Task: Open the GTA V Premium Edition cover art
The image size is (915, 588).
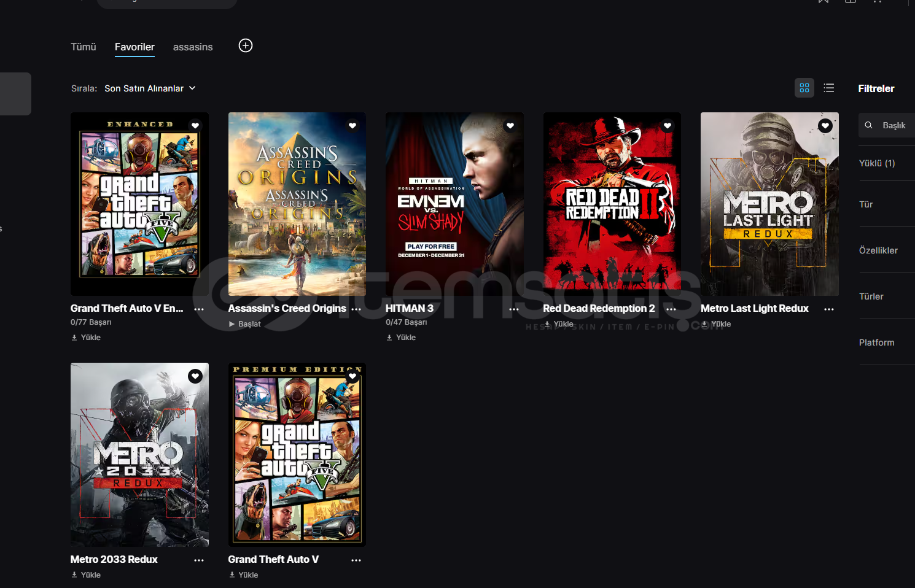Action: click(x=297, y=455)
